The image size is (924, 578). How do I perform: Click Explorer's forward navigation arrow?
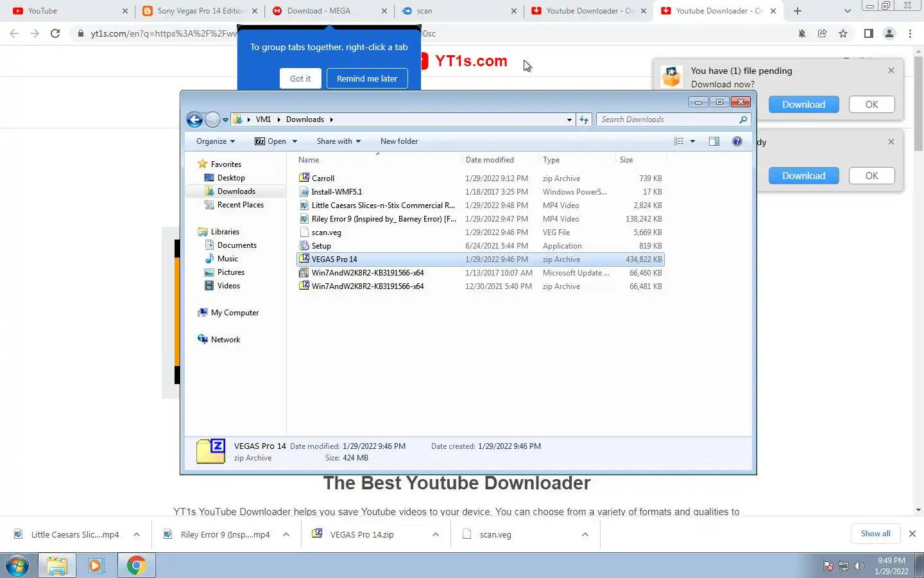(212, 119)
